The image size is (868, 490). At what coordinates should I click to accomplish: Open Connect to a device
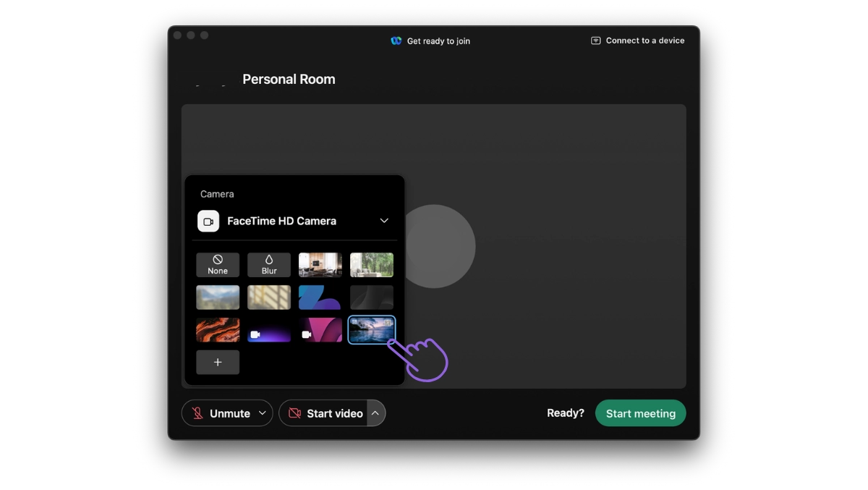pyautogui.click(x=644, y=41)
